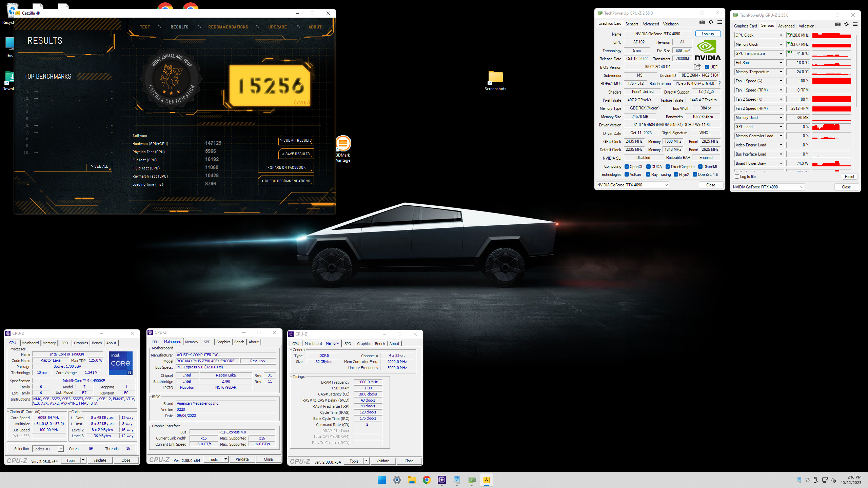Viewport: 868px width, 488px height.
Task: Click Validate in CPU-Z Memory window
Action: click(383, 461)
